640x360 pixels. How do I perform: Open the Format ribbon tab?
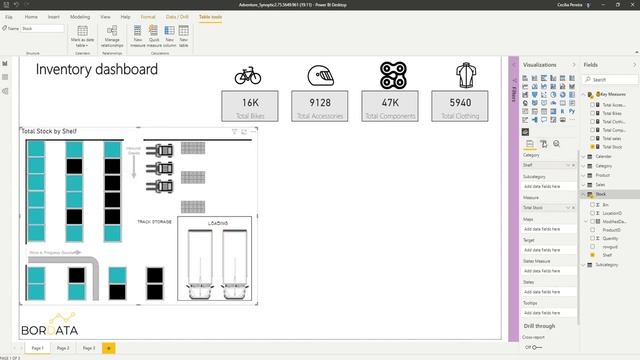148,17
